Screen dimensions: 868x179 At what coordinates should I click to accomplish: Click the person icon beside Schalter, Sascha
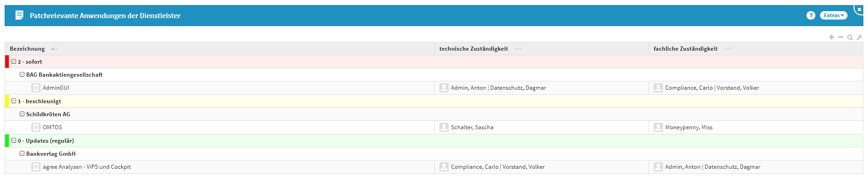pyautogui.click(x=444, y=127)
